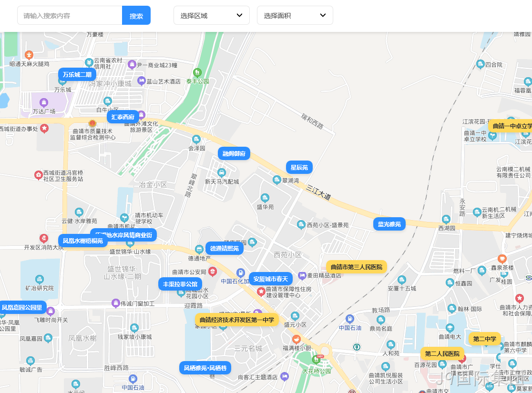Click the 蓝山艺术酒店 hotel icon
The image size is (532, 393).
point(142,81)
